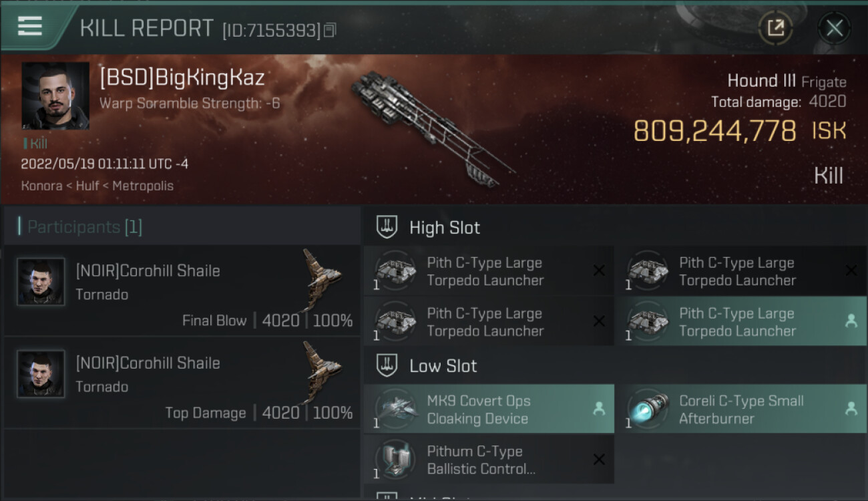Close the kill report window
The height and width of the screenshot is (501, 868).
point(834,28)
